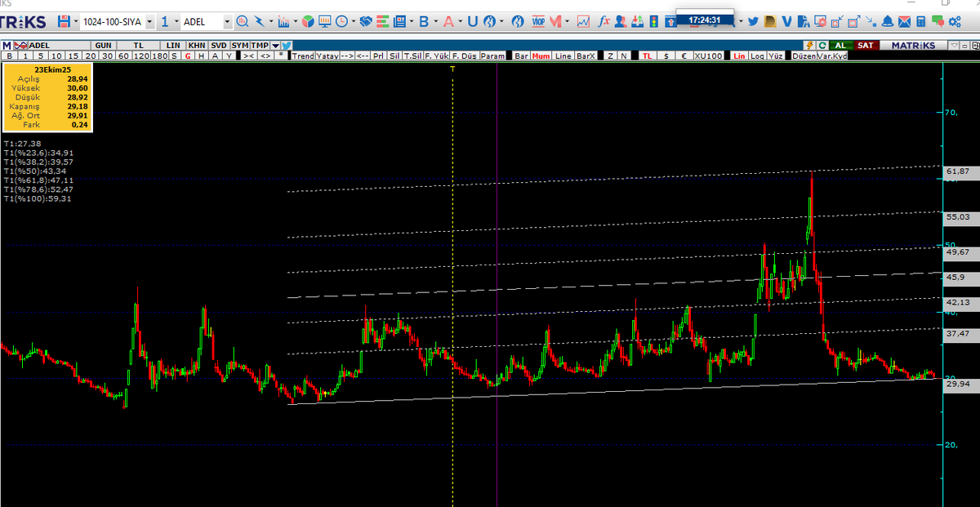Click the green C icon in chart header
Screen dimensions: 980x507
pyautogui.click(x=822, y=46)
